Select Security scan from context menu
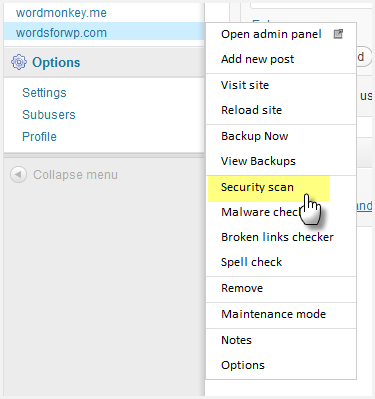 point(257,187)
